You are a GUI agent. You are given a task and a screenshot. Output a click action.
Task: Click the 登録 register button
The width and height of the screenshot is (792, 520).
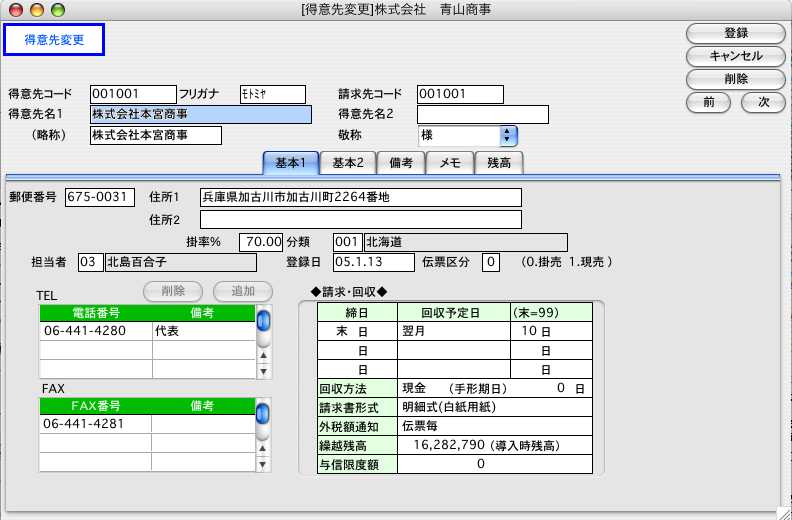coord(735,33)
